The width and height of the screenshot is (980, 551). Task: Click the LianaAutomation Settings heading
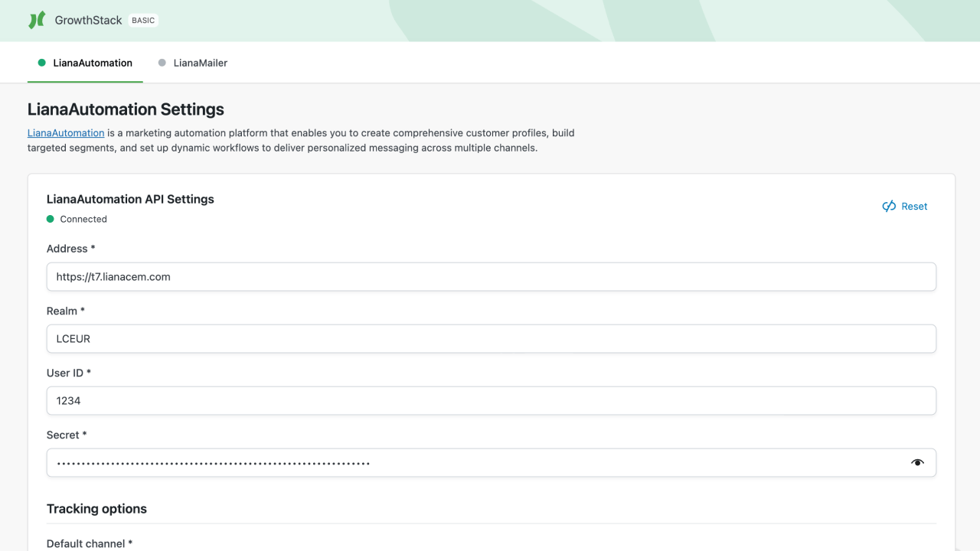pyautogui.click(x=126, y=109)
